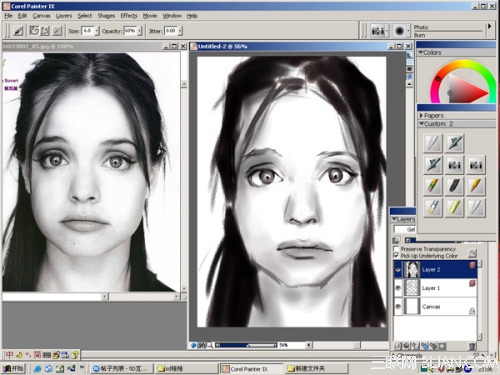Open the Gel composite method dropdown
This screenshot has height=375, width=500.
pyautogui.click(x=405, y=229)
